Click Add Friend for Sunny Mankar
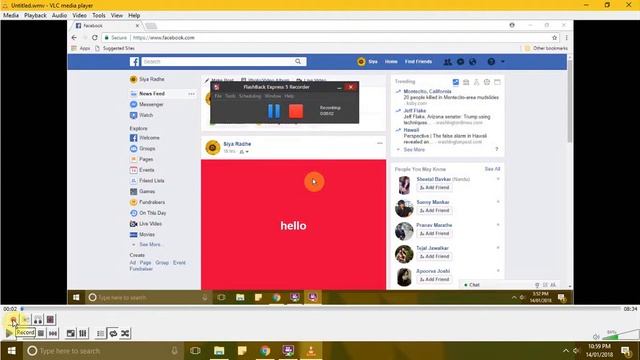640x360 pixels. click(434, 211)
